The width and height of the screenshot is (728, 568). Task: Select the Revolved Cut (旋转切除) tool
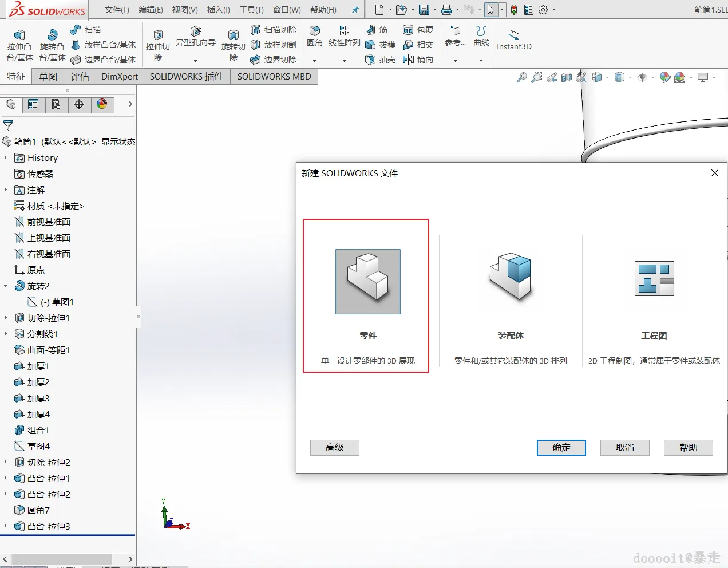pos(233,45)
